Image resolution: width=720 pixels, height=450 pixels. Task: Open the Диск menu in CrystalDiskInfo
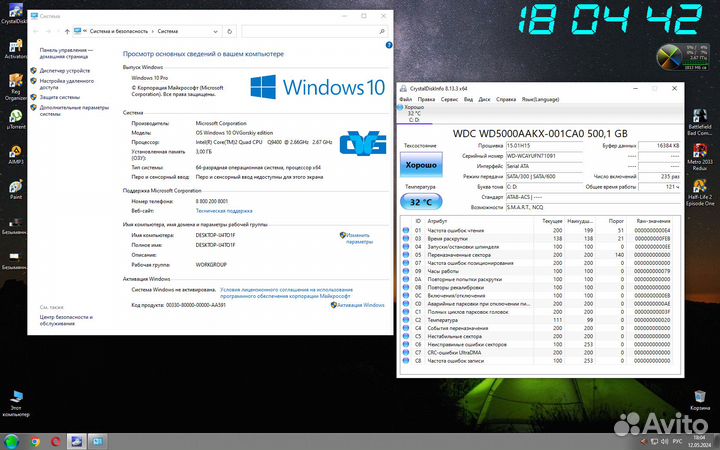coord(484,99)
